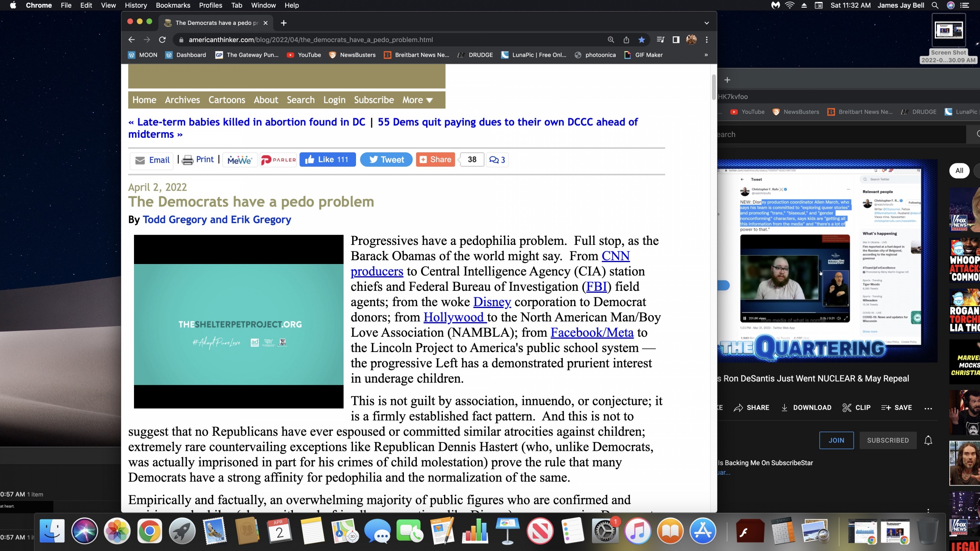Open photoonica bookmark
Viewport: 980px width, 551px height.
tap(596, 55)
